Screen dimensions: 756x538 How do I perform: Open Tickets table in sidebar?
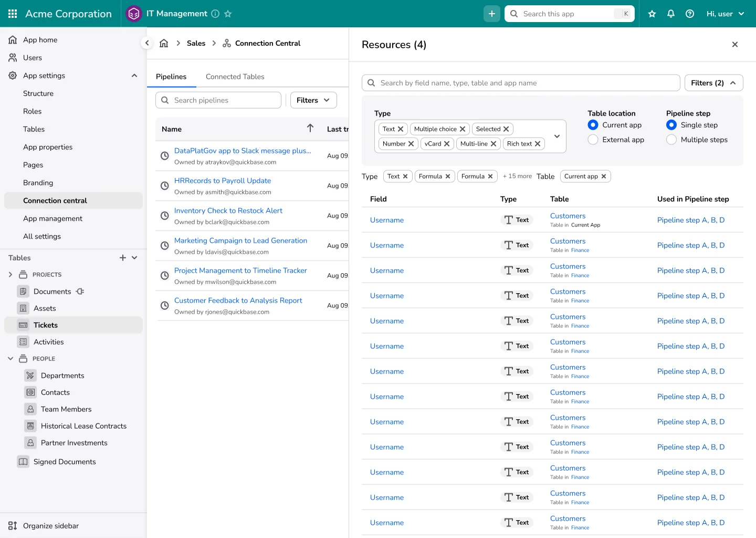click(73, 325)
